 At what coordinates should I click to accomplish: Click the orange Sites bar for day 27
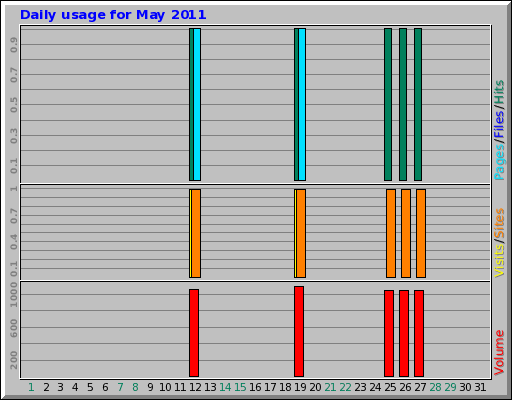click(421, 233)
